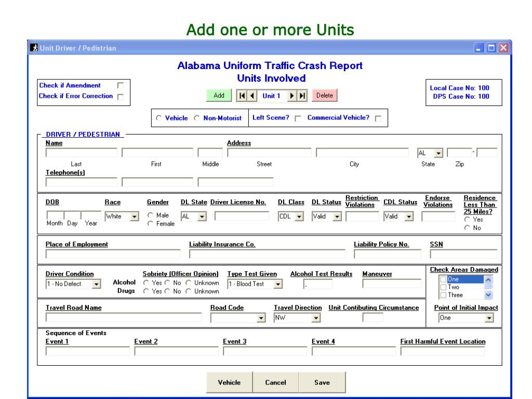
Task: Open the Travel Direction dropdown
Action: click(316, 318)
